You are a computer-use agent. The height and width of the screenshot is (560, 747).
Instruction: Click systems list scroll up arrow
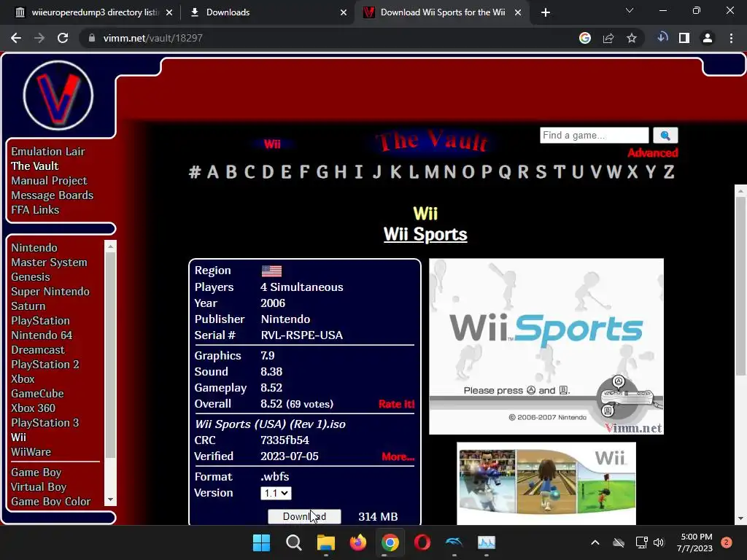pos(111,246)
